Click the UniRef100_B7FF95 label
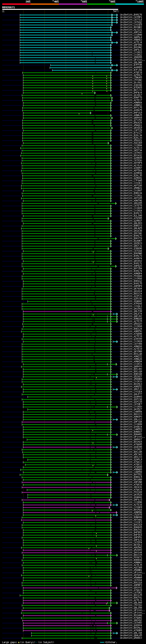Screen dimensions: 146x644 pos(131,65)
